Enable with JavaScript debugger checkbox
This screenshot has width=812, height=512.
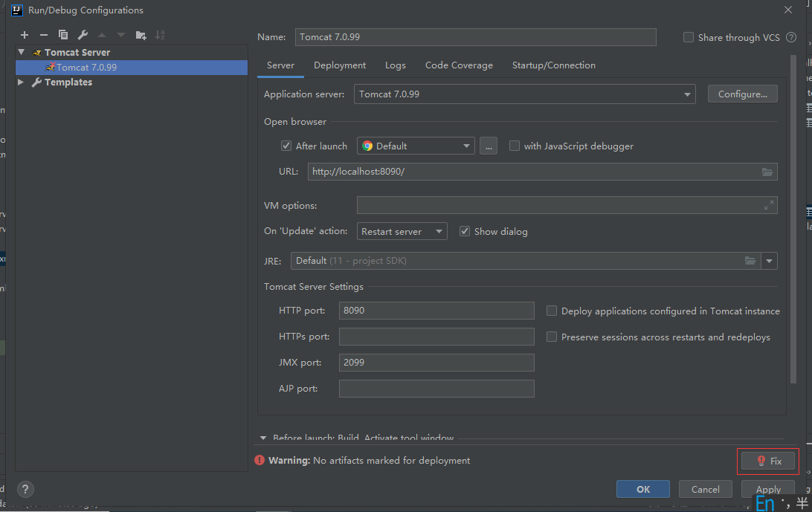[515, 146]
